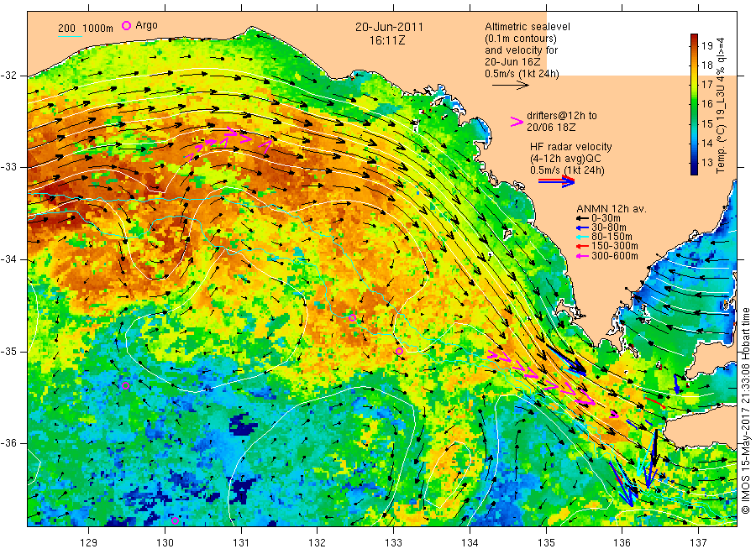The width and height of the screenshot is (756, 554).
Task: Click the red 150-300m legend arrow
Action: click(582, 247)
